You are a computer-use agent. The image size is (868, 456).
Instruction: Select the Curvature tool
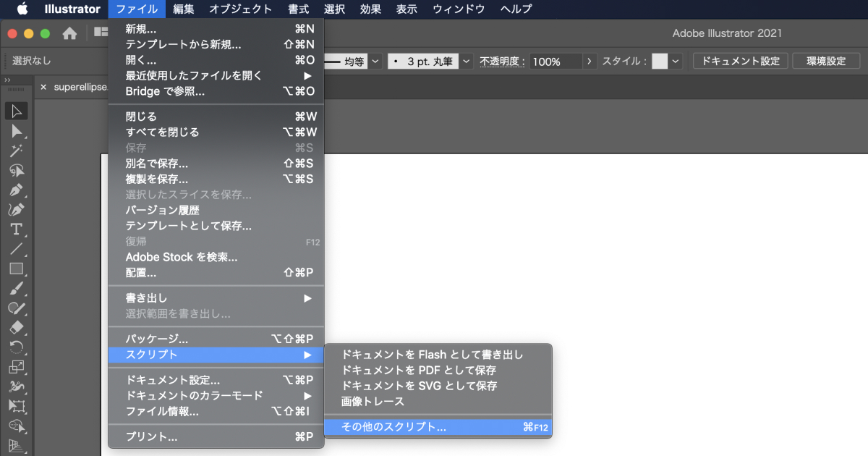click(17, 209)
